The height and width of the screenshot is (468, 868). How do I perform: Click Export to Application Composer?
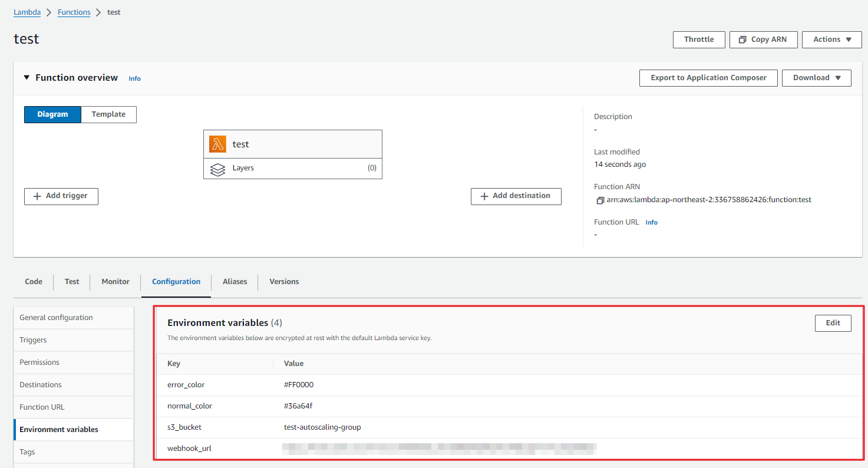coord(708,78)
